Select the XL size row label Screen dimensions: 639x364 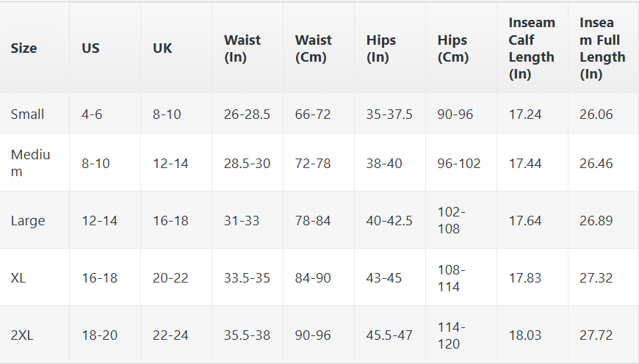pyautogui.click(x=19, y=278)
